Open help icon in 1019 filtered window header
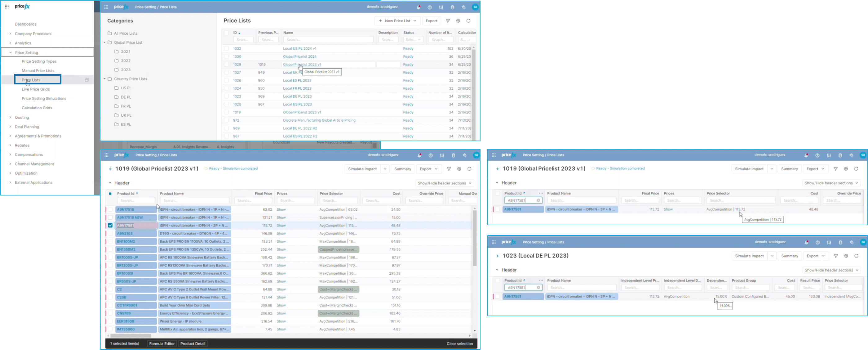This screenshot has width=868, height=350. tap(817, 155)
